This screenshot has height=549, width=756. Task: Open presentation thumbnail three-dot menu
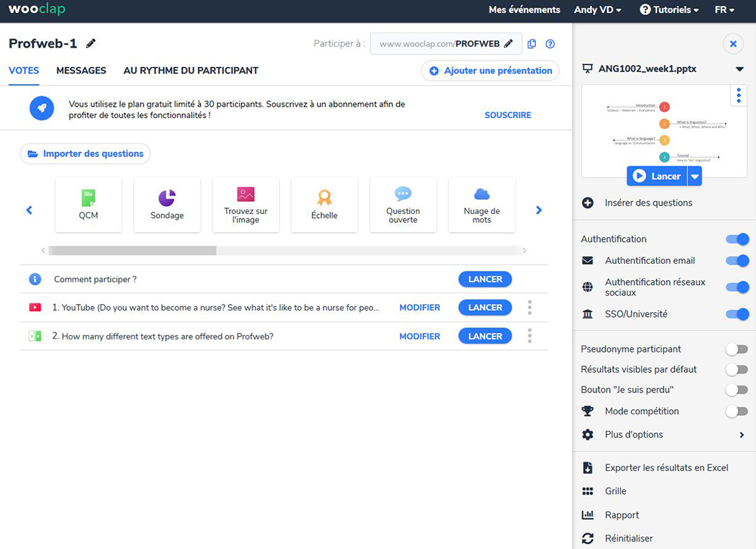point(739,95)
